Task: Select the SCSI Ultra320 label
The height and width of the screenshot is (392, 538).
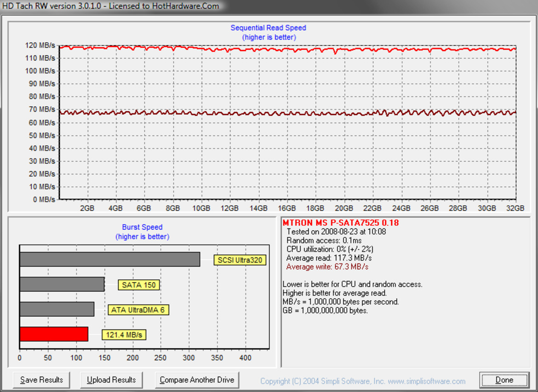Action: pyautogui.click(x=240, y=260)
